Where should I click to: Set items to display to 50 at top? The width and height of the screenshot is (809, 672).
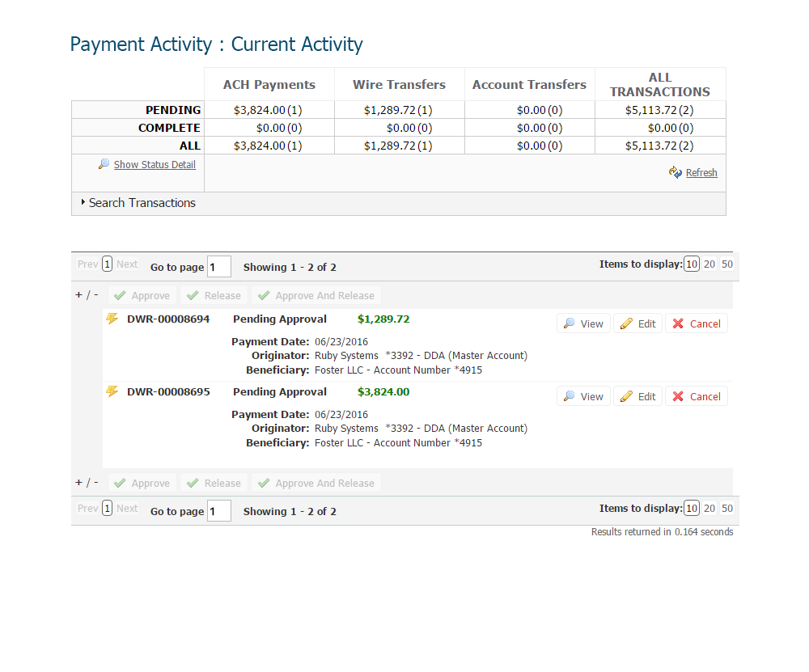pyautogui.click(x=727, y=264)
